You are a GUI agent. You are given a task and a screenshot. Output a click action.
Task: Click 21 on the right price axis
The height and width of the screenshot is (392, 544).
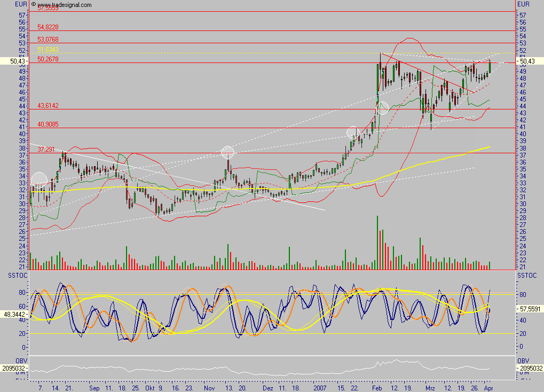(523, 267)
